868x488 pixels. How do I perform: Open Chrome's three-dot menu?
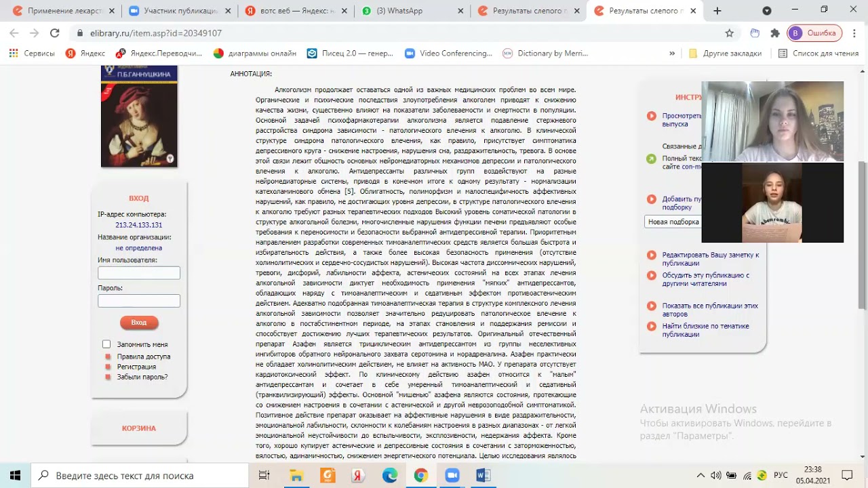coord(854,33)
